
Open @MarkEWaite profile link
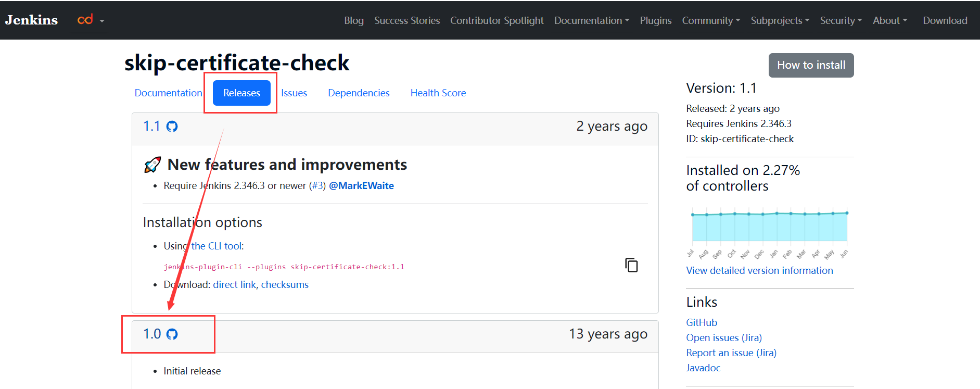click(361, 186)
